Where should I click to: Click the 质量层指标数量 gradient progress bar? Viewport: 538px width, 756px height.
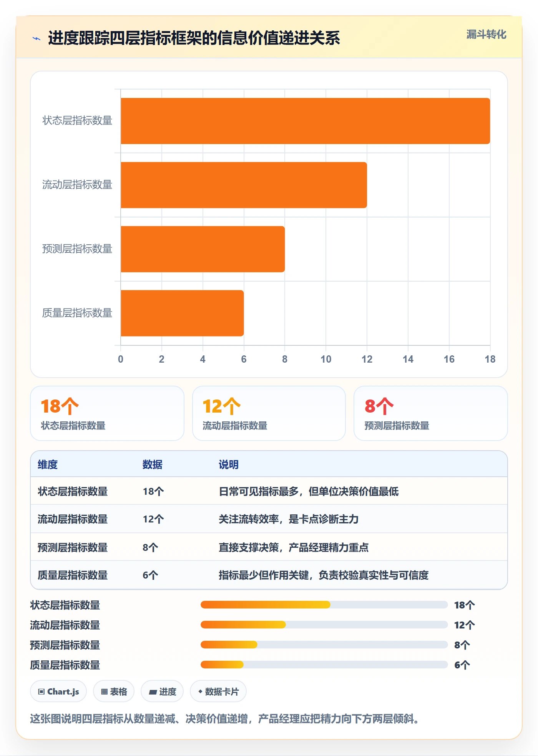point(324,665)
